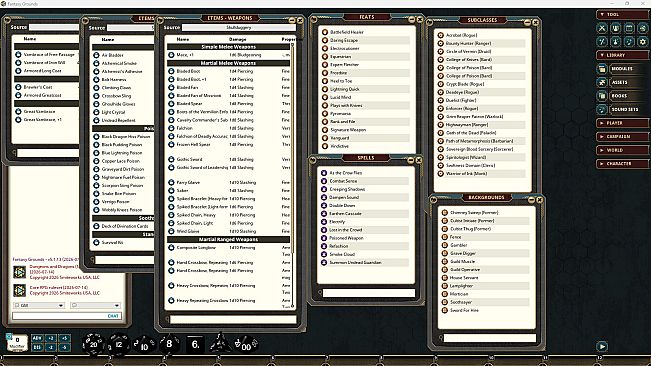Click the Sound Sets library icon
This screenshot has height=366, width=651.
tap(602, 110)
